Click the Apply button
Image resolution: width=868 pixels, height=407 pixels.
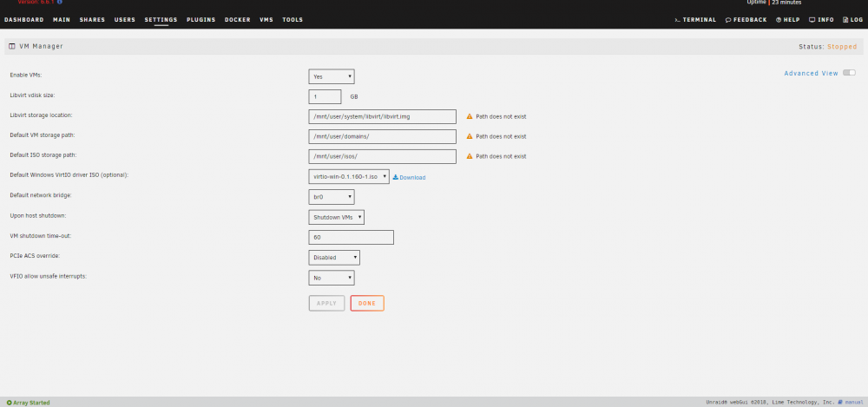(x=326, y=304)
